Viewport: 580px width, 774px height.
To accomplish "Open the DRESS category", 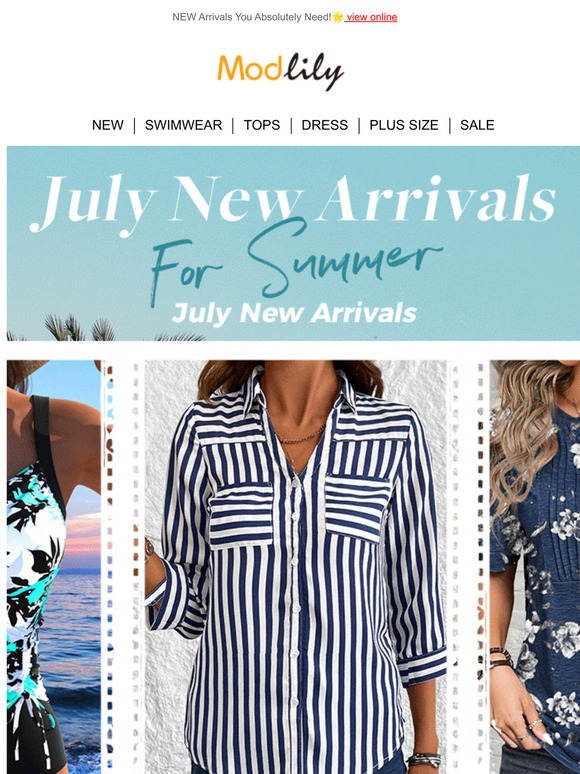I will click(325, 125).
